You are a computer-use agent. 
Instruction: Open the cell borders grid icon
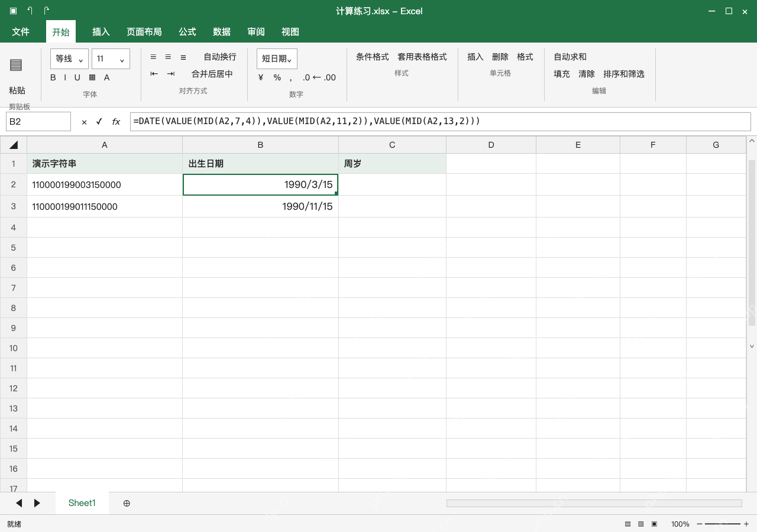click(x=92, y=77)
